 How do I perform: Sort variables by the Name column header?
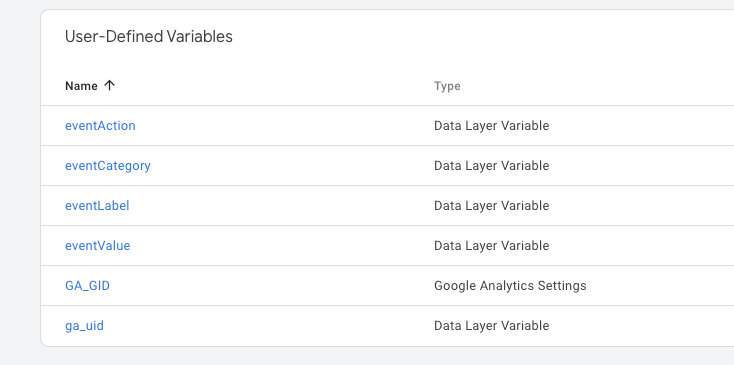point(81,86)
